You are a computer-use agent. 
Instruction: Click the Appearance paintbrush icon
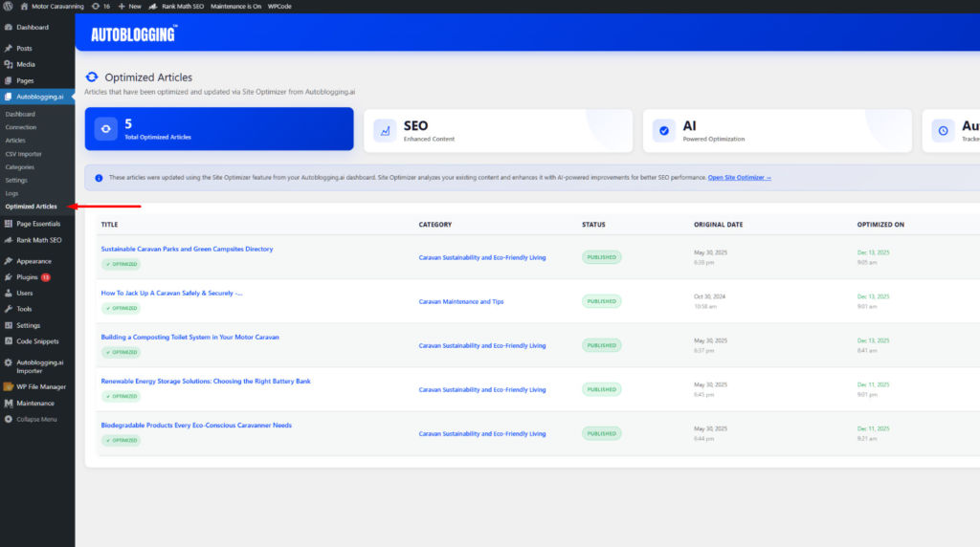coord(9,261)
